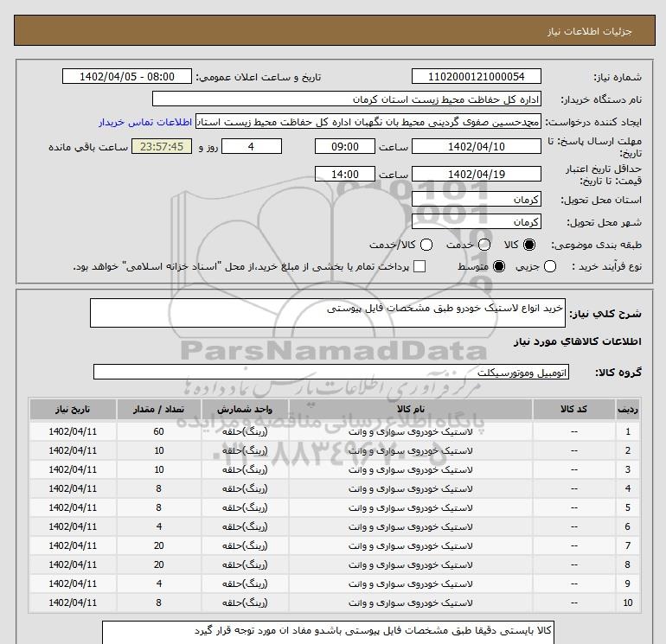Select the جزیی purchase type radio

[550, 266]
